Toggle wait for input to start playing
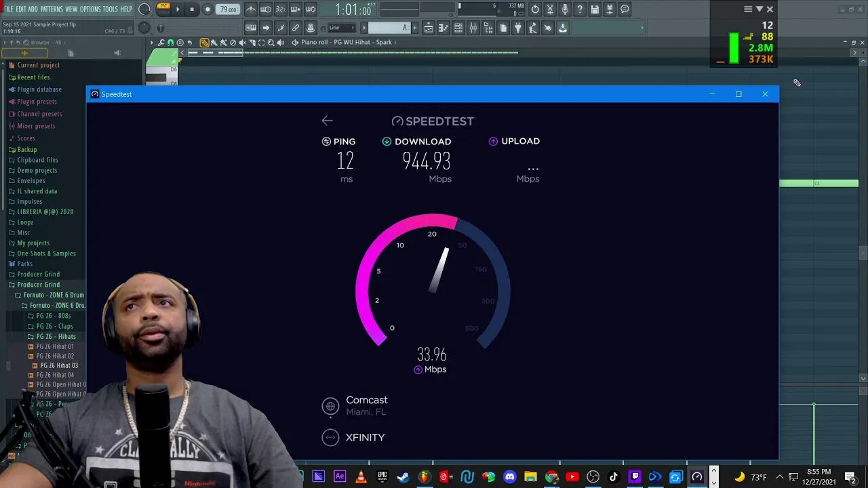 [x=266, y=9]
